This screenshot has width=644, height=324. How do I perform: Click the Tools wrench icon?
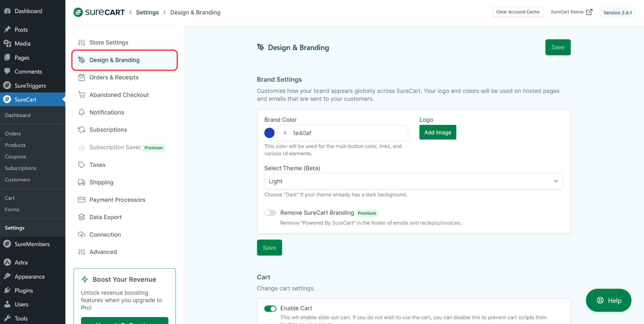coord(7,318)
